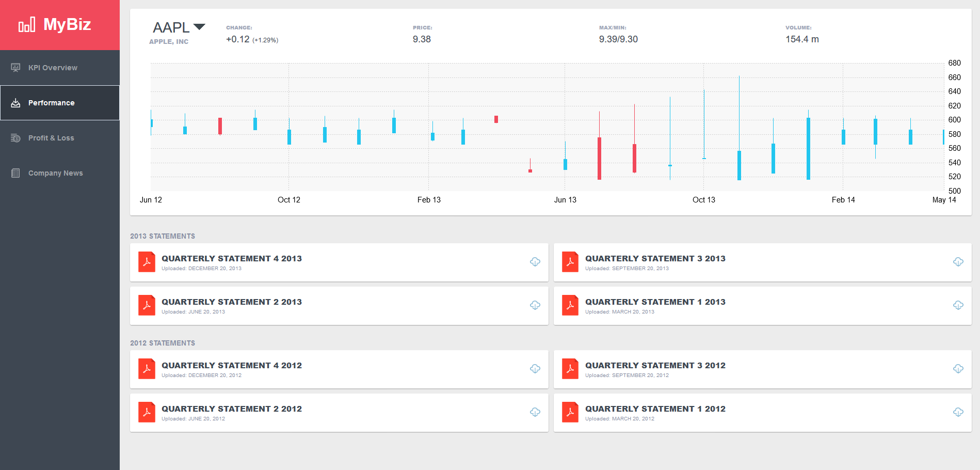
Task: Open Quarterly Statement 1 2012 title
Action: click(x=655, y=409)
